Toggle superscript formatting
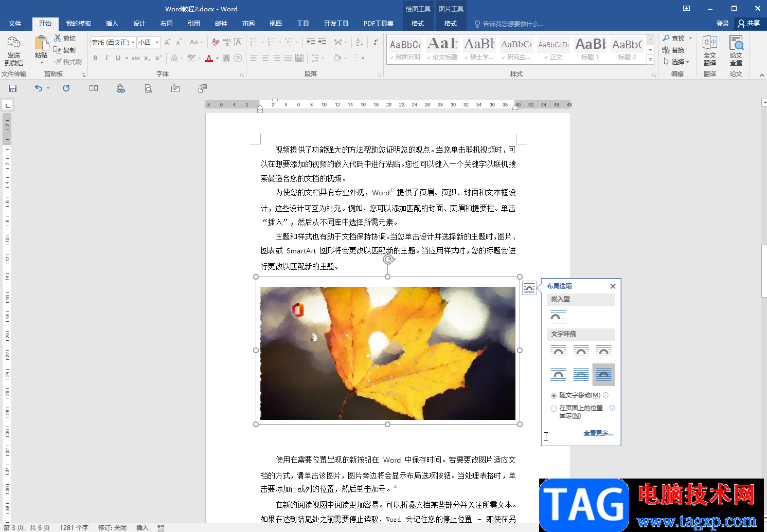The width and height of the screenshot is (767, 532). pyautogui.click(x=158, y=58)
